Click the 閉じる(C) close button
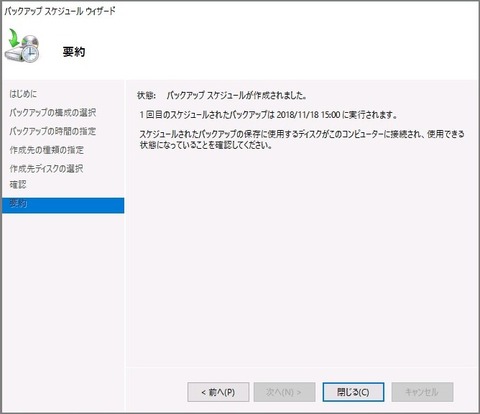This screenshot has height=414, width=480. click(x=353, y=392)
